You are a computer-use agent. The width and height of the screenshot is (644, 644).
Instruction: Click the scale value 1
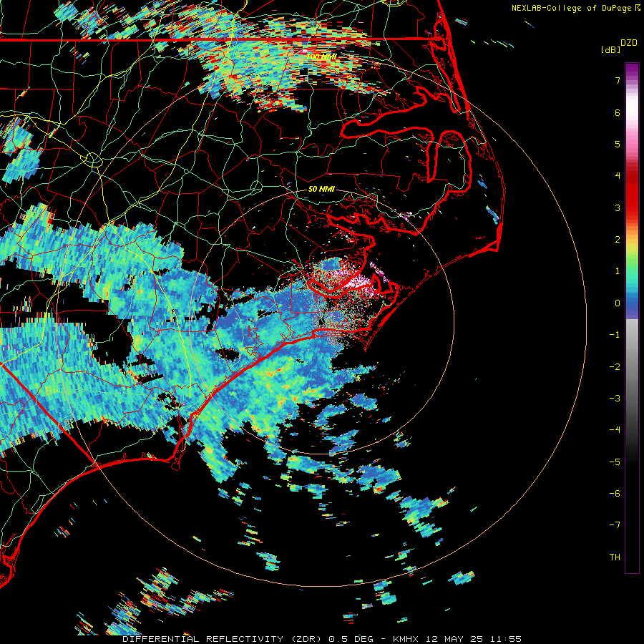(618, 271)
